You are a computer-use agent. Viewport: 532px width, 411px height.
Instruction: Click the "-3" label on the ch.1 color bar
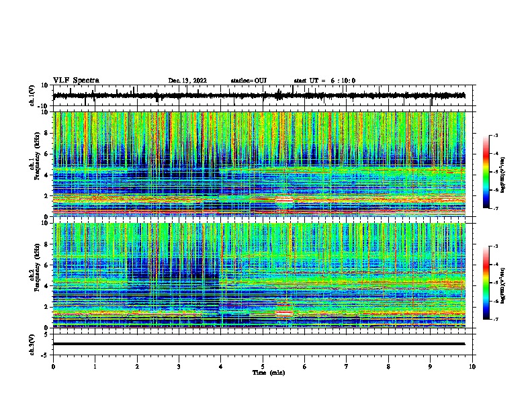pyautogui.click(x=496, y=135)
